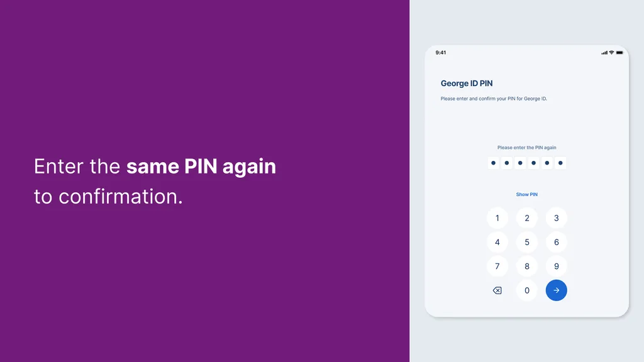Image resolution: width=644 pixels, height=362 pixels.
Task: Tap the blue arrow to confirm the PIN
Action: coord(556,290)
